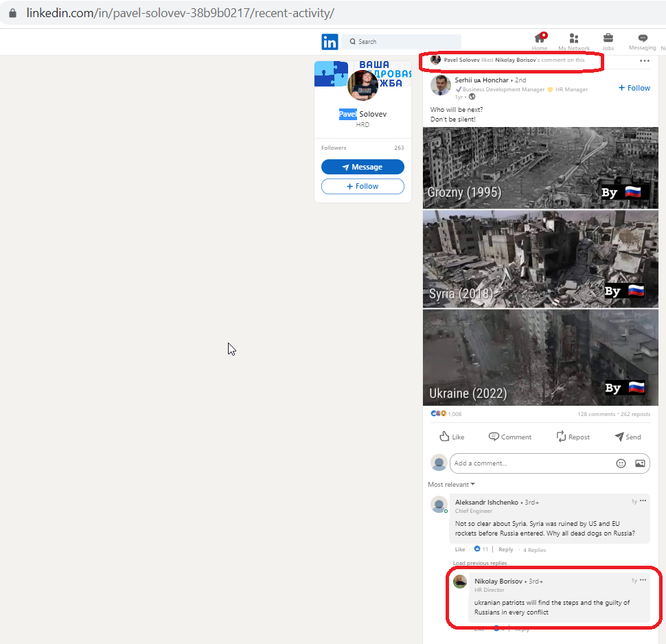Click Serhii Honchar's profile photo
The height and width of the screenshot is (644, 666).
point(441,85)
